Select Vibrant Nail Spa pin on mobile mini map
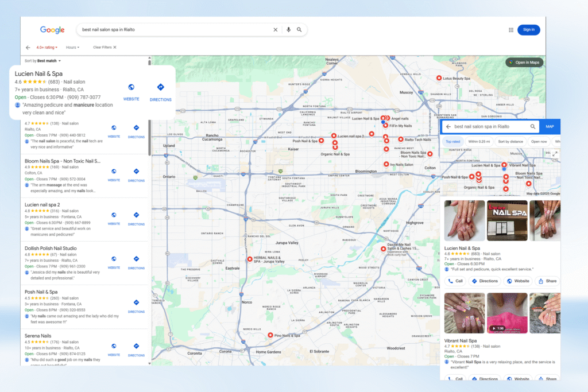 (504, 165)
